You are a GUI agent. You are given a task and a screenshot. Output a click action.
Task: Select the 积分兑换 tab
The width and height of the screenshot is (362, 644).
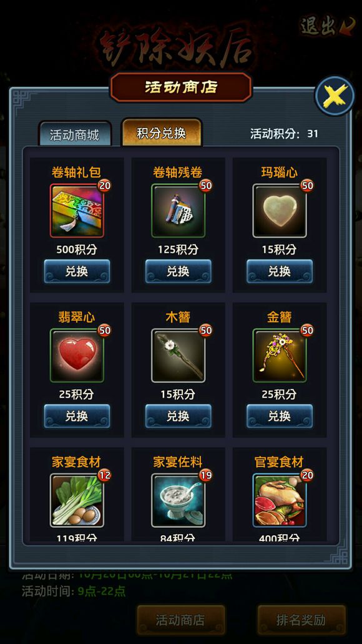(161, 132)
